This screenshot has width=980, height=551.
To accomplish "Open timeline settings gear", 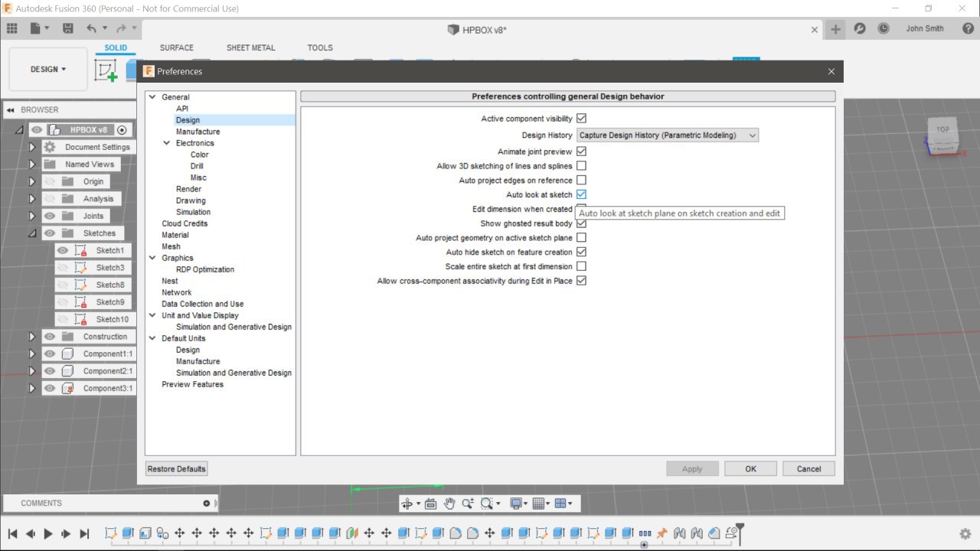I will click(965, 533).
